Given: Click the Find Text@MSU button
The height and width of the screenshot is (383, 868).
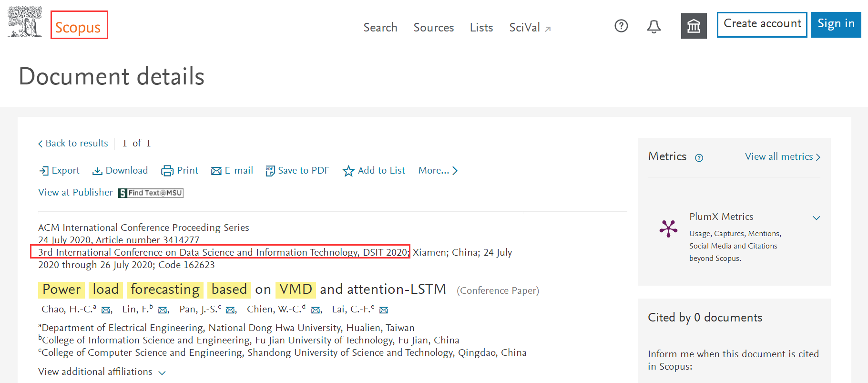Looking at the screenshot, I should coord(151,193).
